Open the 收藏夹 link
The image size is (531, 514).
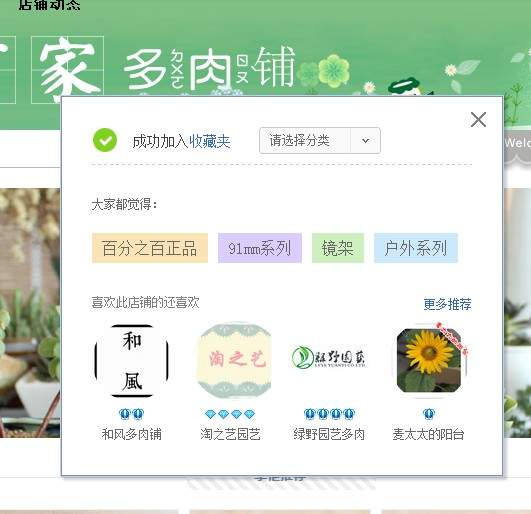(210, 142)
